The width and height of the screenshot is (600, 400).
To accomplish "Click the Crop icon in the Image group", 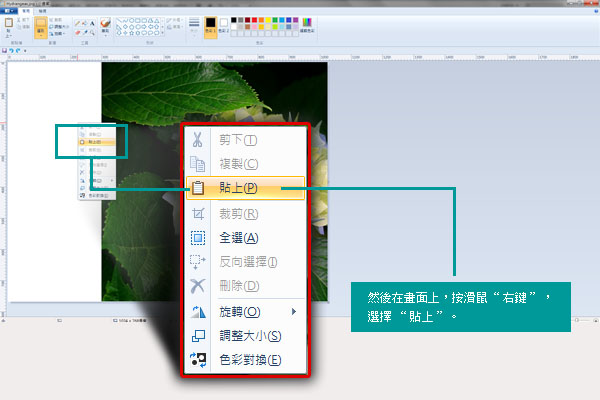I will tap(51, 20).
